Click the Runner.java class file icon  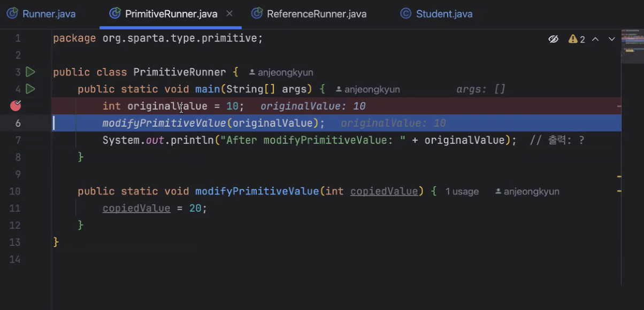12,14
